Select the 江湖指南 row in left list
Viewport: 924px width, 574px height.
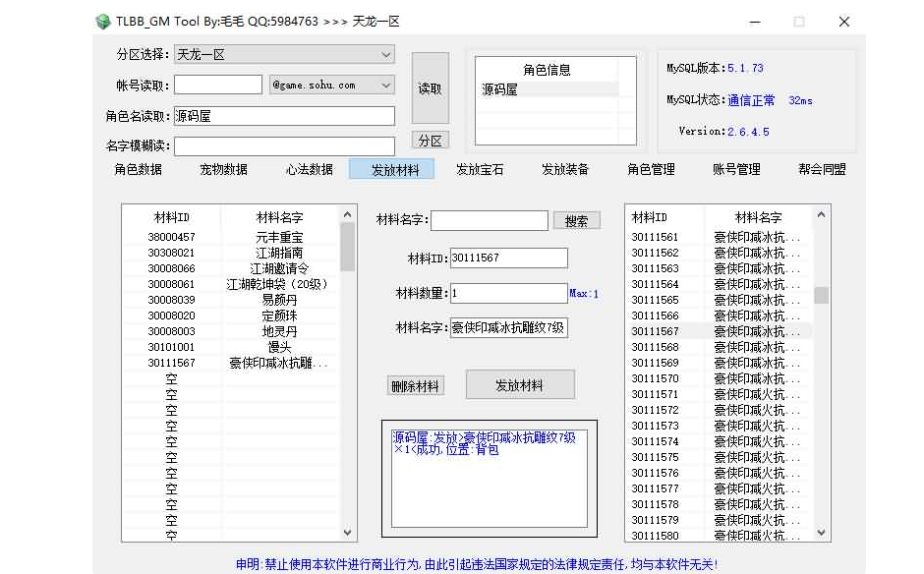279,253
